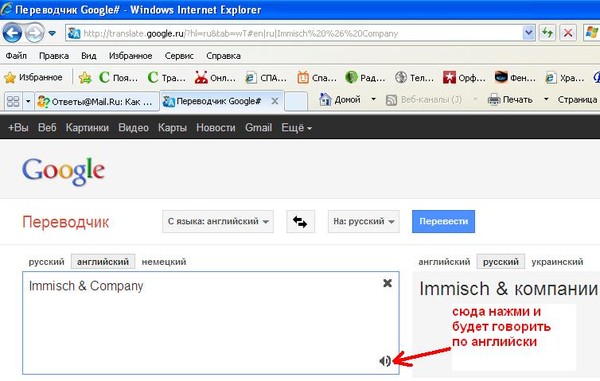Open the Тел... favorites bar link
The image size is (600, 381).
click(x=414, y=78)
